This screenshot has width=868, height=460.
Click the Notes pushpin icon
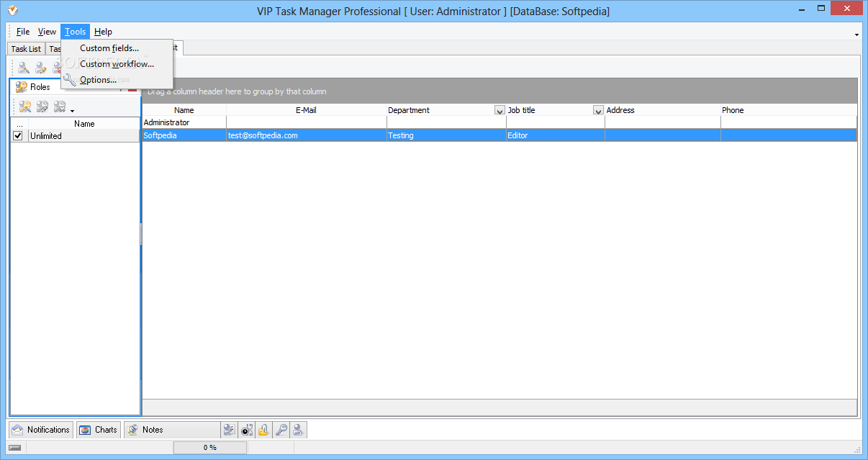[132, 430]
